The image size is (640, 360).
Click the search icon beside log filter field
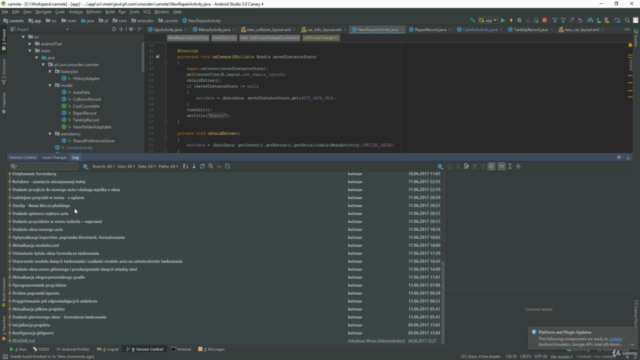pos(85,167)
